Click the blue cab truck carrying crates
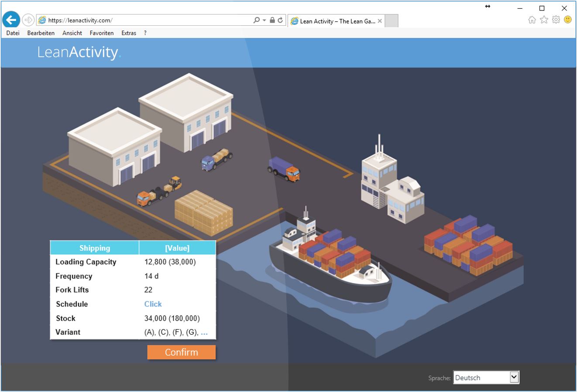The height and width of the screenshot is (392, 577). tap(216, 160)
